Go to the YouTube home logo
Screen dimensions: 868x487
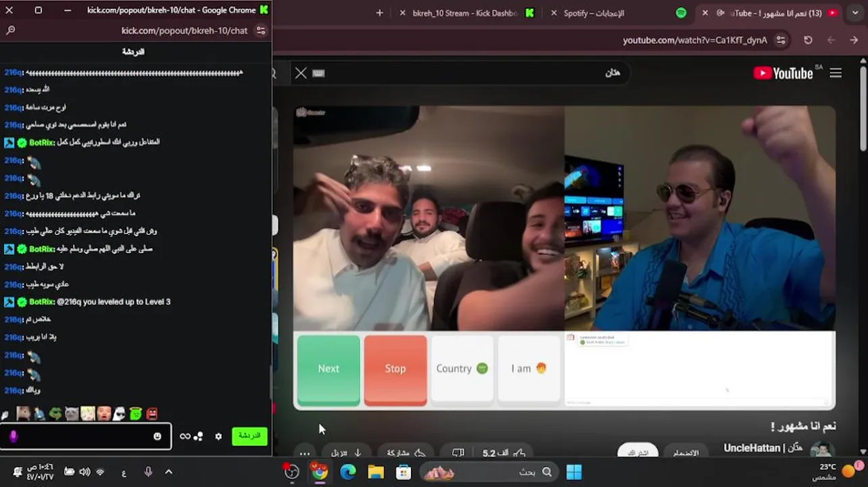point(783,73)
